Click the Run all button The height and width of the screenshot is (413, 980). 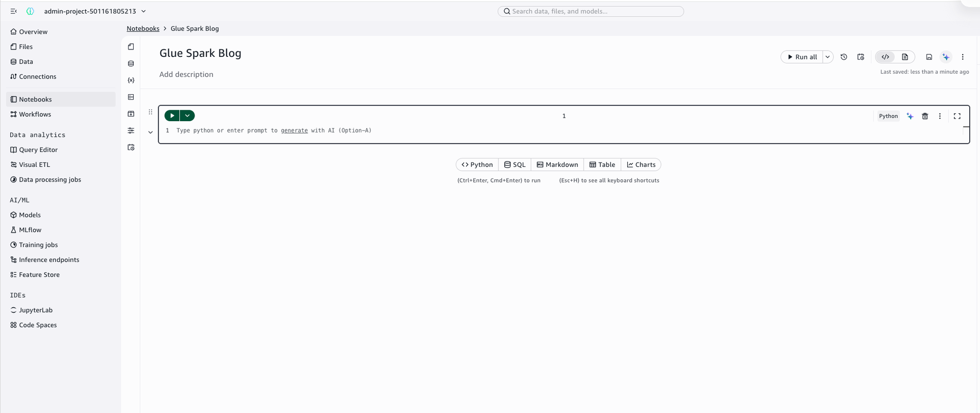tap(802, 57)
